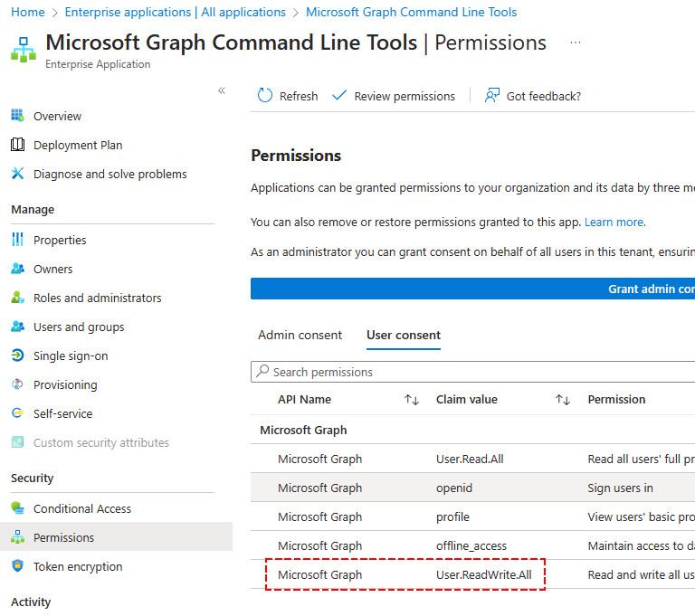Click the search magnifier icon
This screenshot has height=616, width=695.
point(262,371)
